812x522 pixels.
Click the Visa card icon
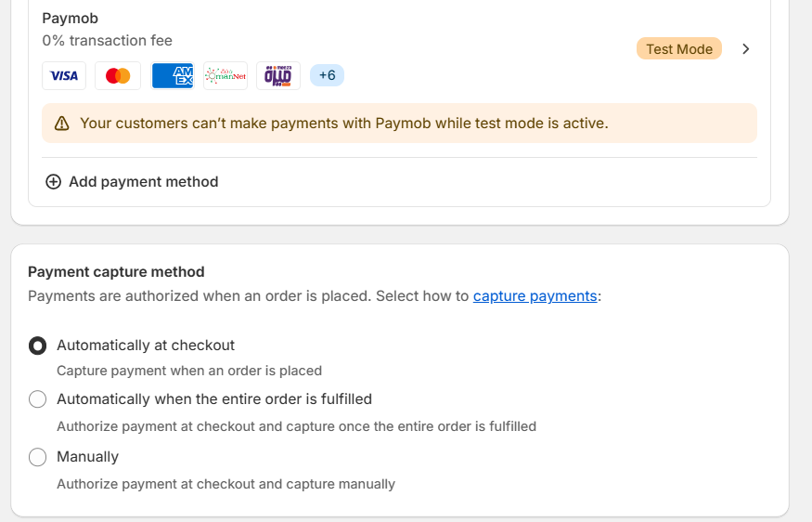(64, 75)
